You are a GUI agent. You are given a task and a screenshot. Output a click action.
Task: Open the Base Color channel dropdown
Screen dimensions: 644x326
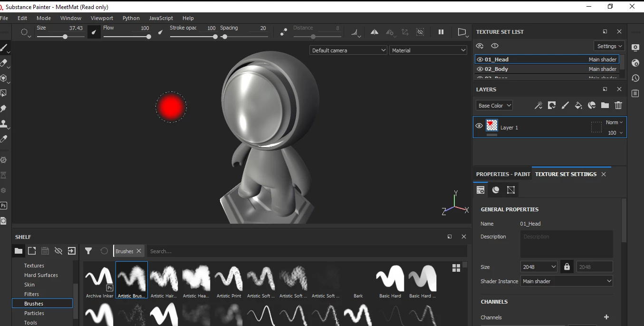(494, 105)
